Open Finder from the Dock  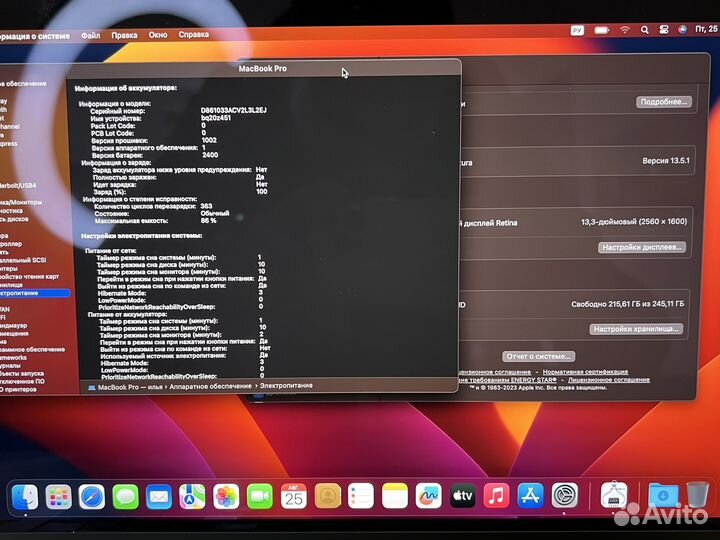tap(24, 496)
